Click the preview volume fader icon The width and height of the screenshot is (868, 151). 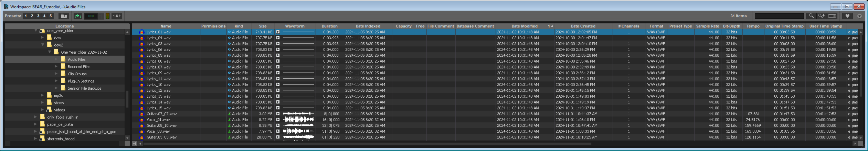[x=101, y=16]
